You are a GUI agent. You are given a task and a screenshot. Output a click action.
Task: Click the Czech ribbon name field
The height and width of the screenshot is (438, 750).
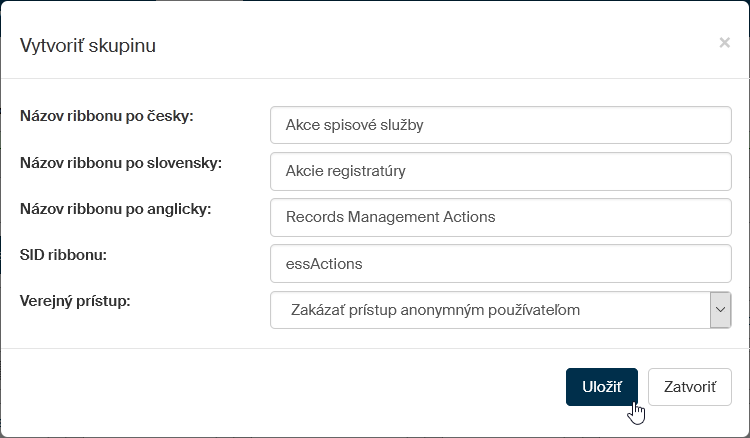500,125
